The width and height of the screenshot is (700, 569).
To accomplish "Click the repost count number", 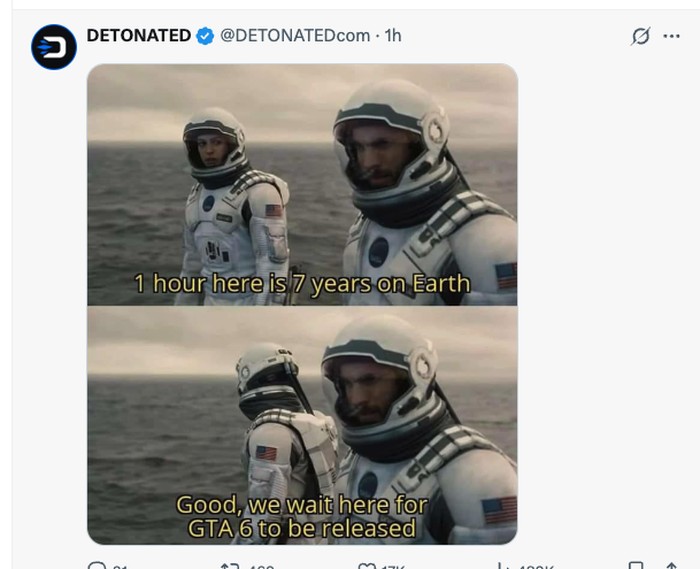I will click(262, 567).
